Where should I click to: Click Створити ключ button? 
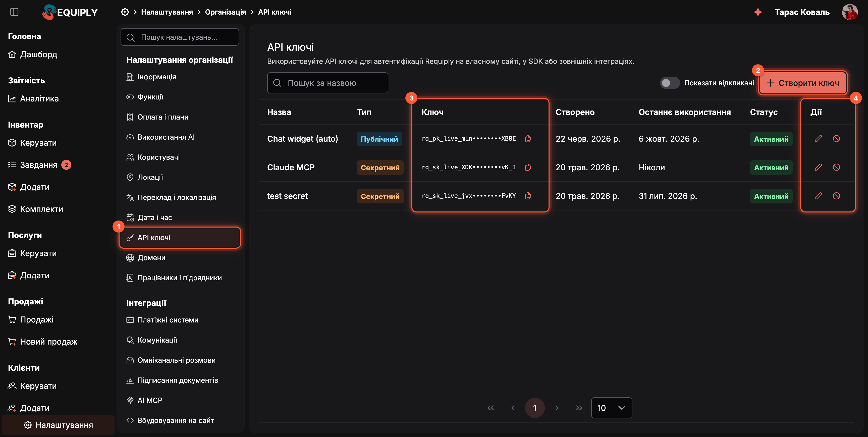point(803,83)
